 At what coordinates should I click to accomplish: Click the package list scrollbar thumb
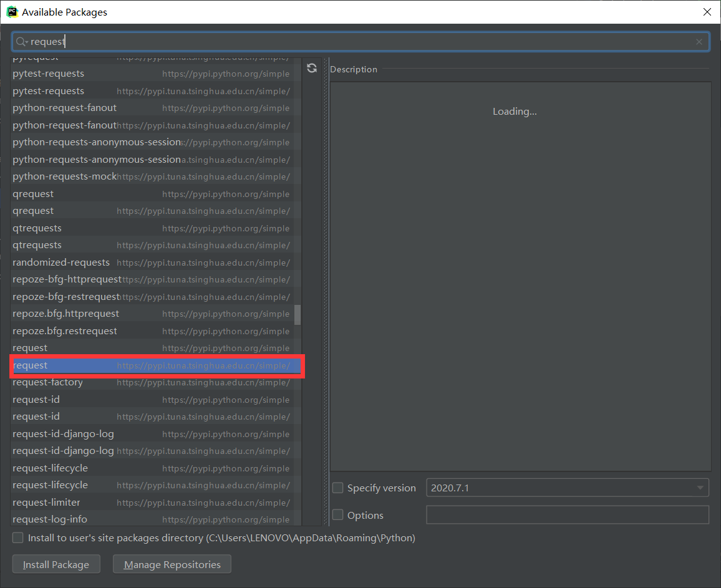point(298,314)
